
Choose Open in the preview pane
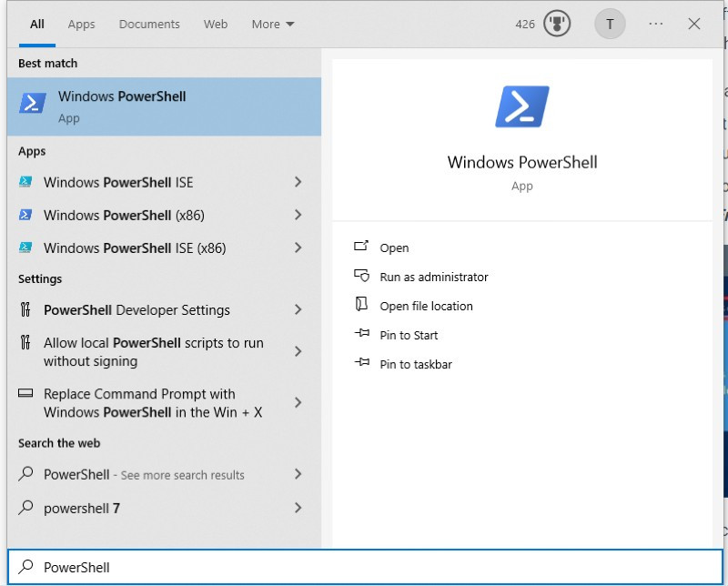tap(394, 248)
